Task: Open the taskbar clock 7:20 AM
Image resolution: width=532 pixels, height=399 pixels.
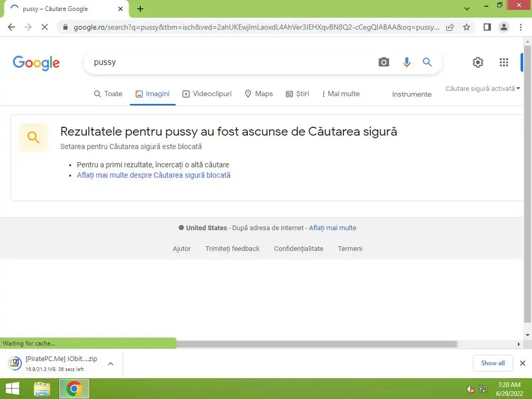Action: pos(509,389)
